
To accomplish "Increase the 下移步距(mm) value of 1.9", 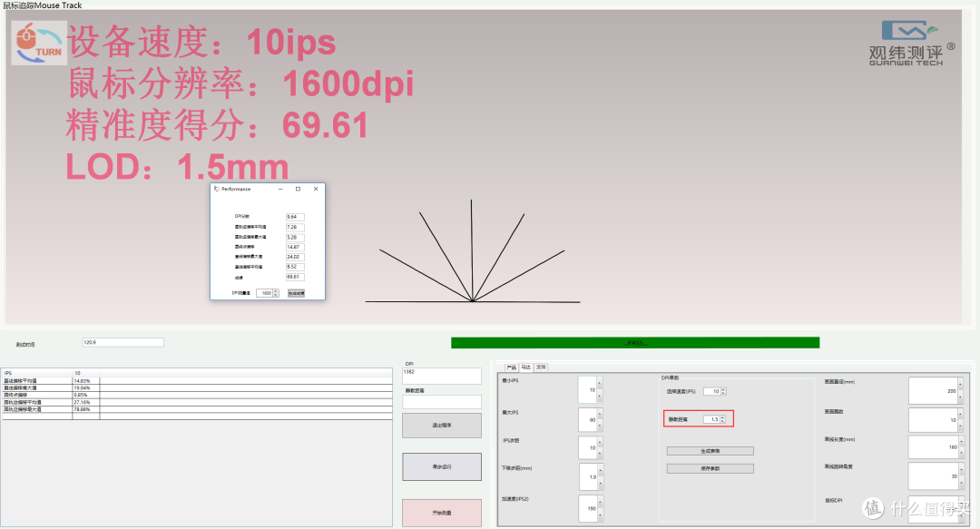I will point(600,470).
